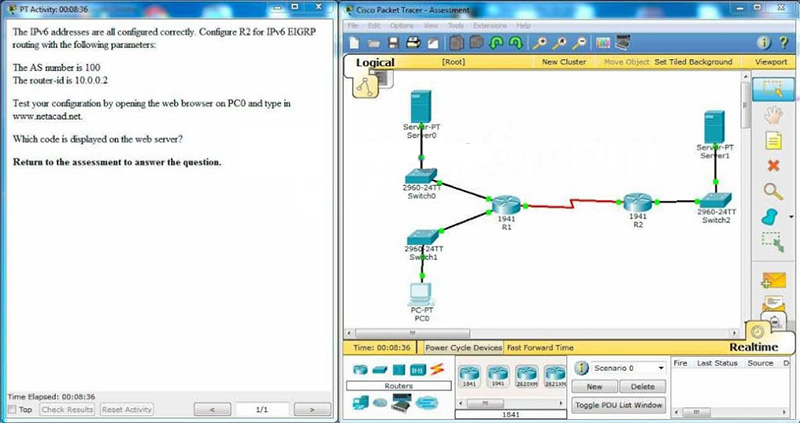This screenshot has height=423, width=800.
Task: Select the Delete tool with the red X
Action: 773,165
